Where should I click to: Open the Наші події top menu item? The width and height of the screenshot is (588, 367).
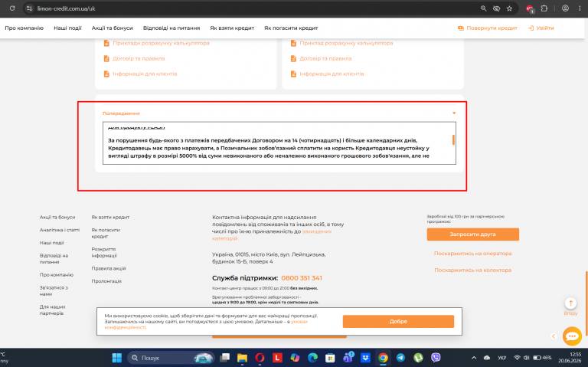[67, 28]
